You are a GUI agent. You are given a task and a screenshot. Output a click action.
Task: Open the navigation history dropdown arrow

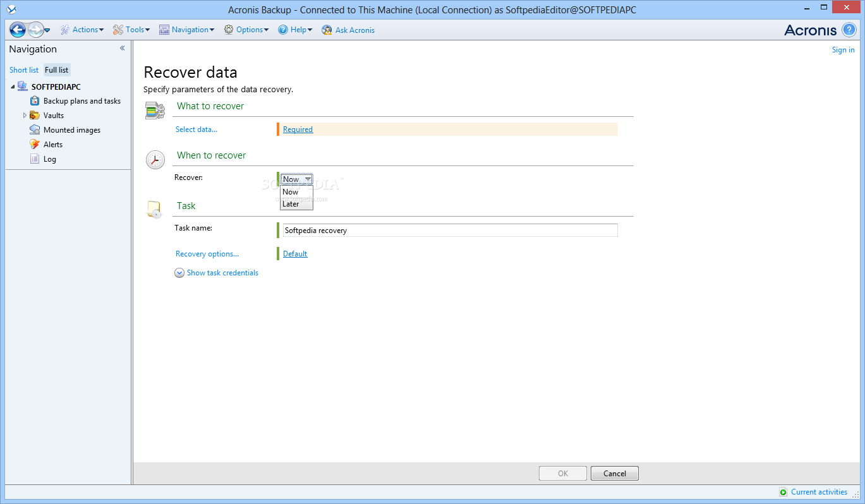coord(47,30)
